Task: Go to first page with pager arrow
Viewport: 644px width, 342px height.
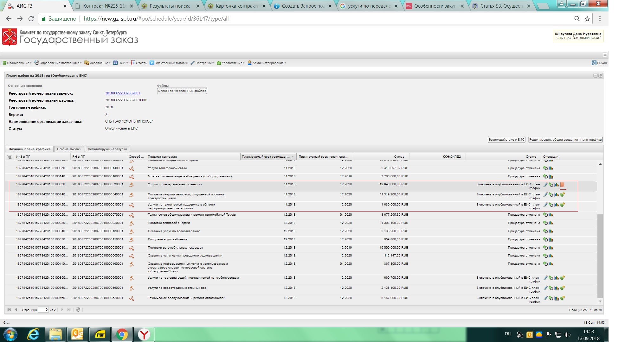Action: tap(9, 310)
